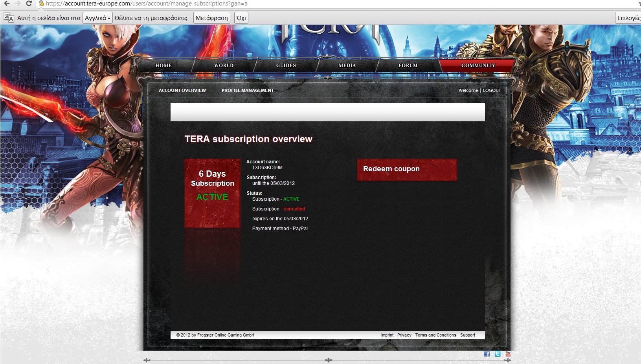Click the Redeem coupon button
Image resolution: width=641 pixels, height=364 pixels.
(407, 170)
